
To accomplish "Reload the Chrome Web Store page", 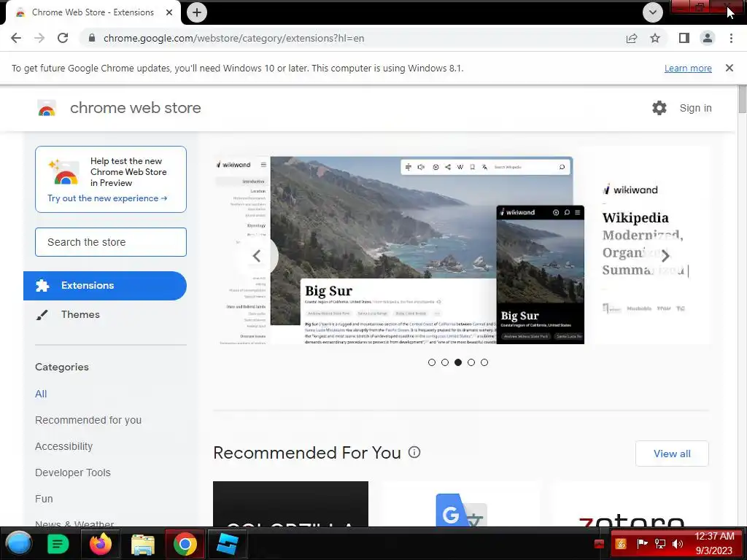I will 63,38.
